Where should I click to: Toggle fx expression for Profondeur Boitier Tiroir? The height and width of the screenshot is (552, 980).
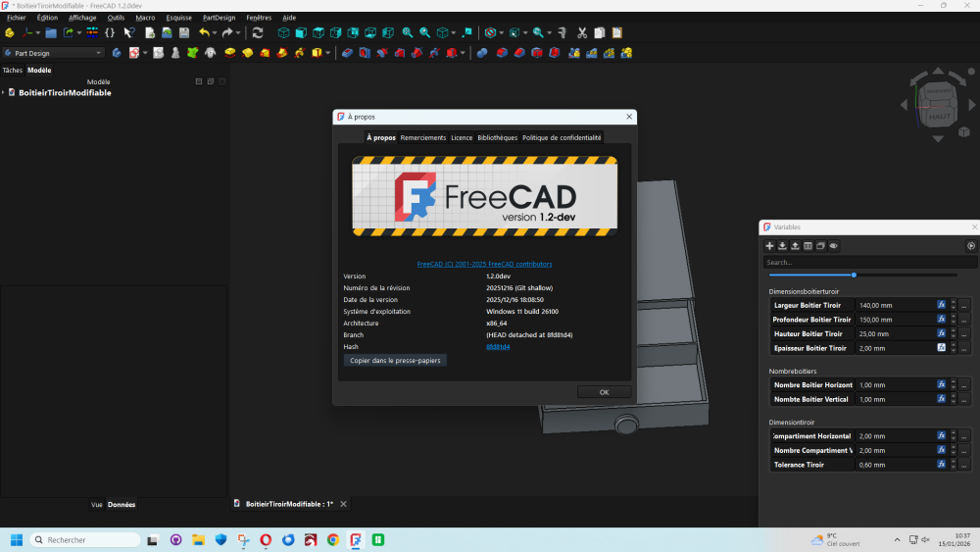[x=941, y=320]
